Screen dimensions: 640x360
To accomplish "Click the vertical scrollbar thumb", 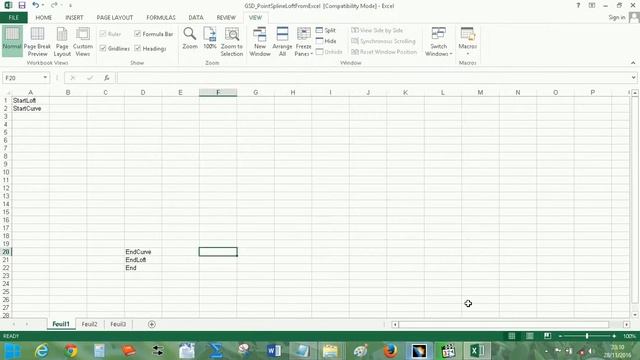I will tap(635, 200).
